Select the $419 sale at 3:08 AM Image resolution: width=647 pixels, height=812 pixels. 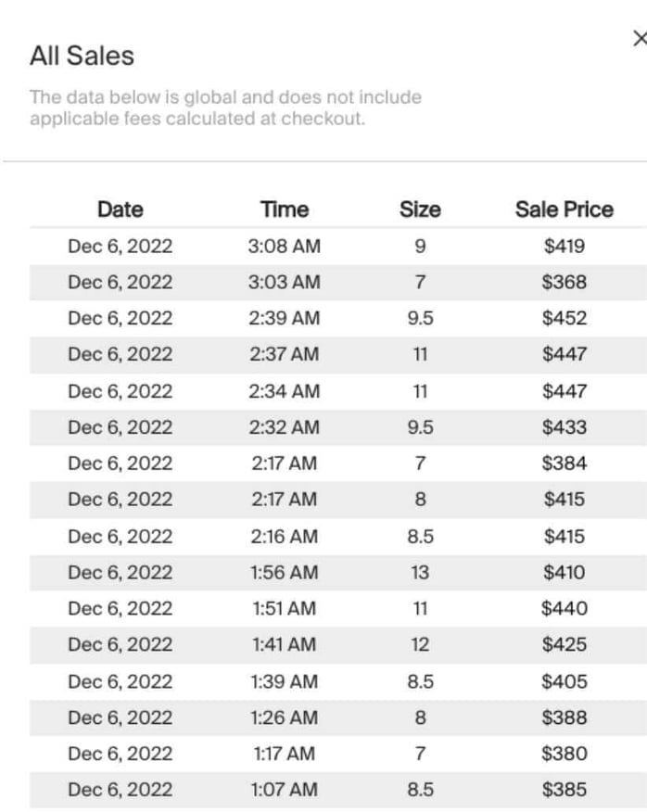click(324, 246)
